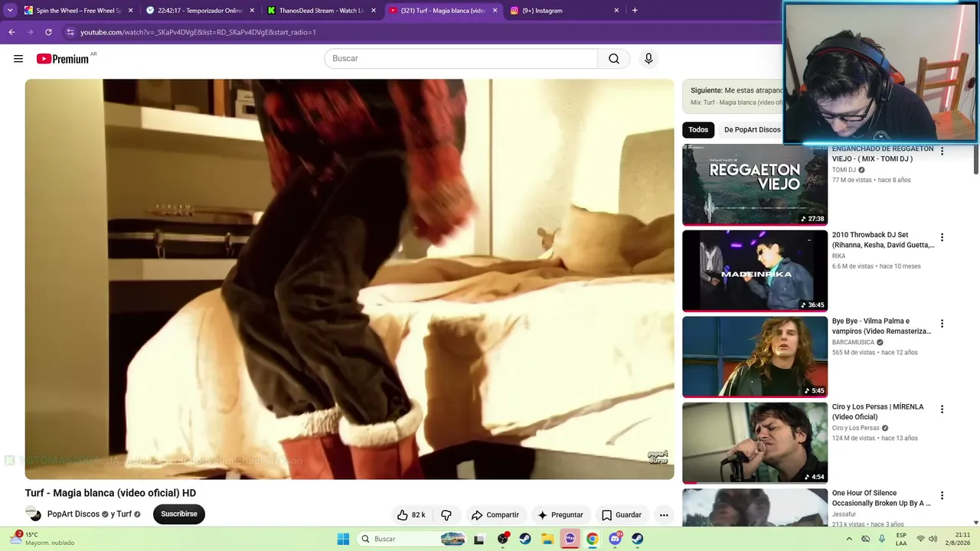The height and width of the screenshot is (551, 980).
Task: Open volume control in system tray
Action: (933, 539)
